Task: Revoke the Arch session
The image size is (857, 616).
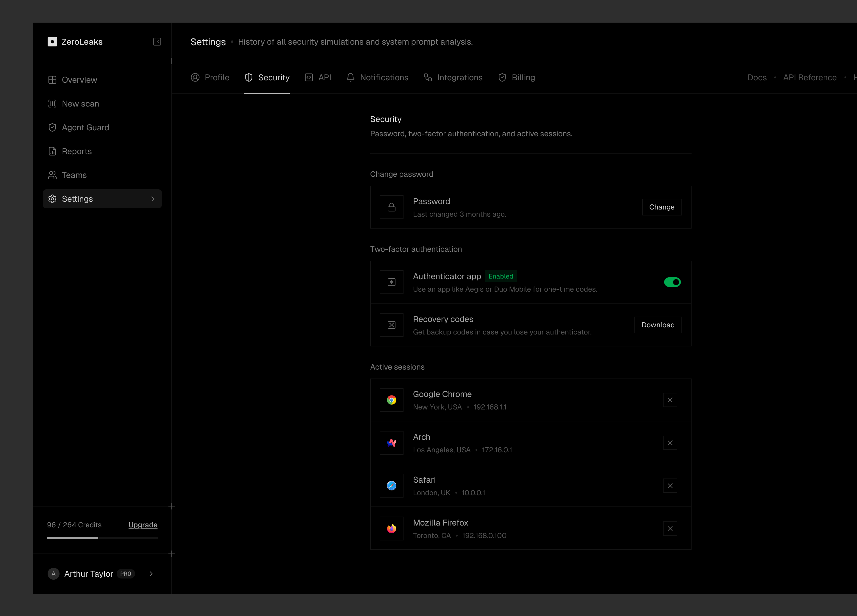Action: [670, 443]
